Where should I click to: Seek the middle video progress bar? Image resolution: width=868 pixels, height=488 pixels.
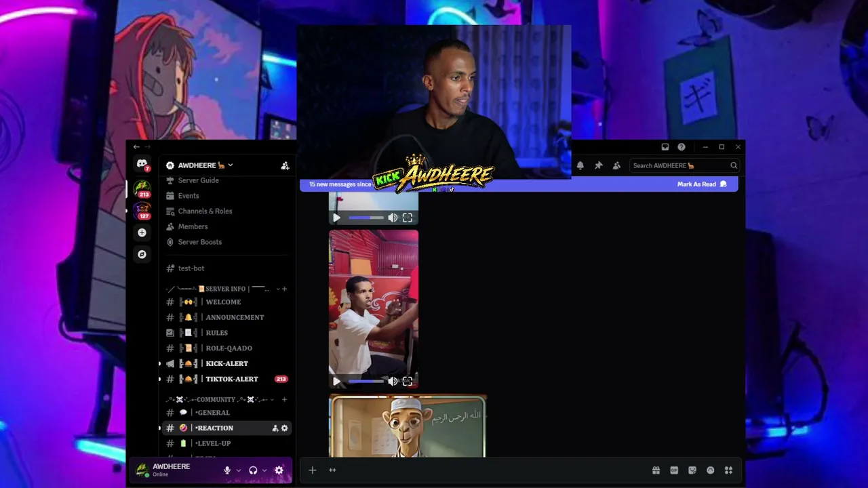click(x=366, y=381)
